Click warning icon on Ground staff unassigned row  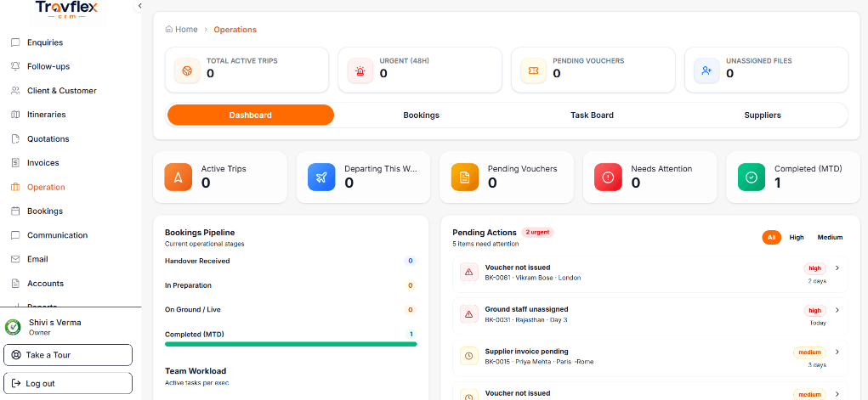click(x=469, y=314)
